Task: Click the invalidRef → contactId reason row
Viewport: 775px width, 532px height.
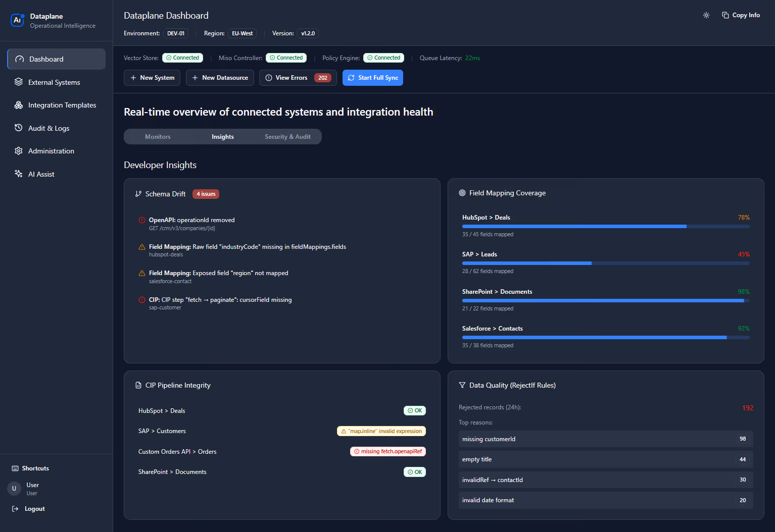Action: pos(606,480)
